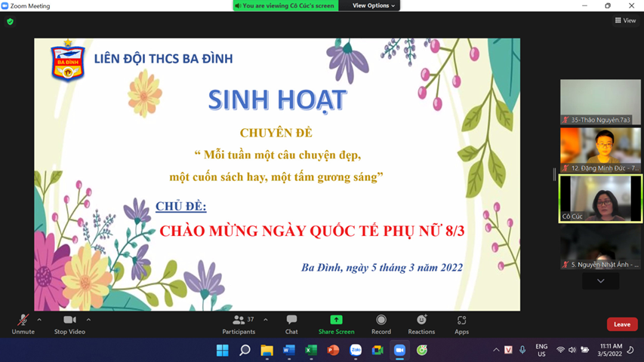The image size is (644, 362).
Task: Leave the meeting
Action: pyautogui.click(x=622, y=324)
